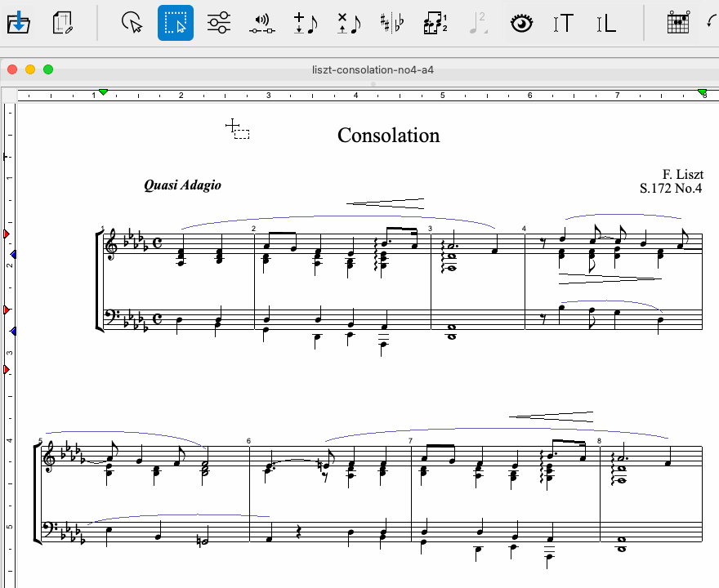This screenshot has width=719, height=588.
Task: Toggle the eye visibility tool
Action: tap(521, 23)
